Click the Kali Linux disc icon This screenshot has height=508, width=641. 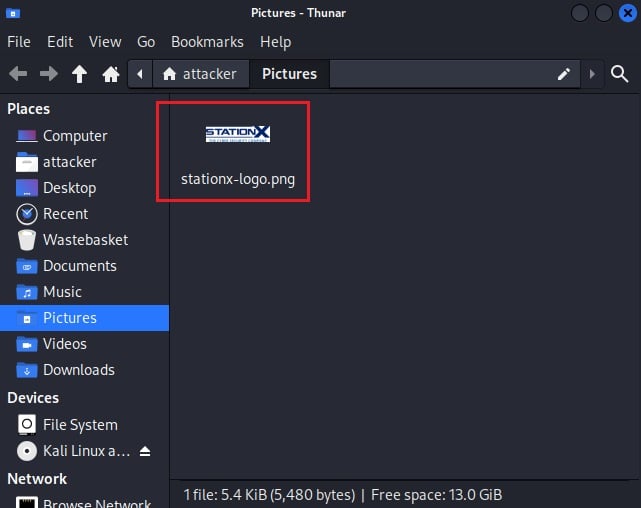[27, 451]
